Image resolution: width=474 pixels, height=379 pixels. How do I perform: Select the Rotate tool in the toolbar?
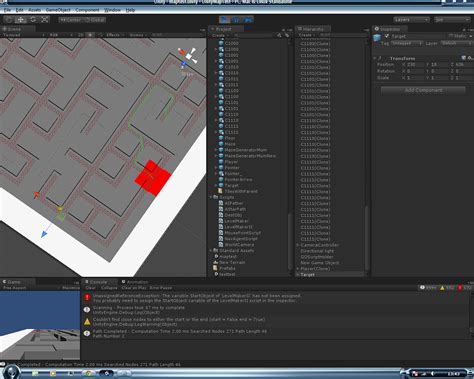pyautogui.click(x=33, y=20)
